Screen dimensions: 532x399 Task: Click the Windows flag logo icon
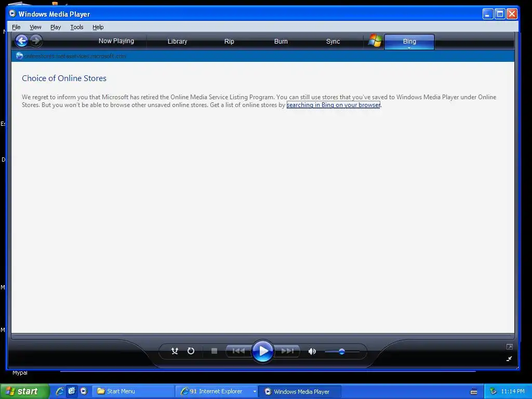coord(375,41)
